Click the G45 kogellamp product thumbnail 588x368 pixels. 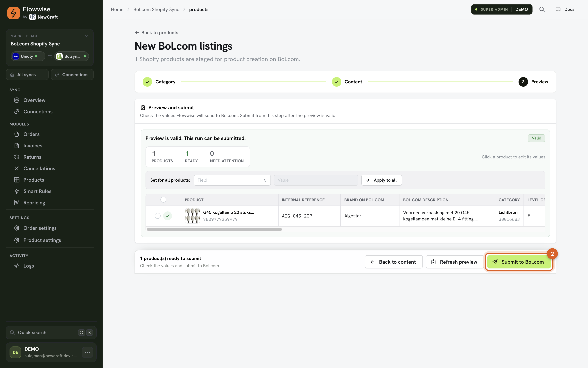(192, 216)
